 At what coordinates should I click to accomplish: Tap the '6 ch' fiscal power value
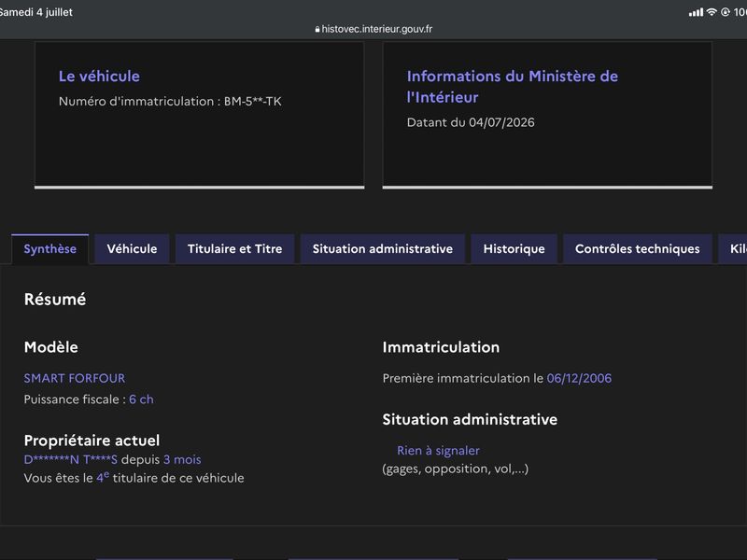[x=141, y=399]
